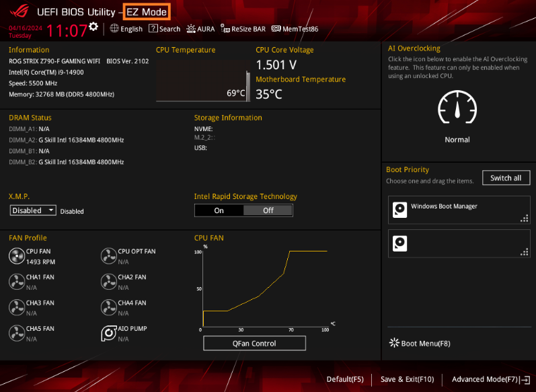
Task: Click the Speed: 5500 MHz text
Action: (33, 83)
